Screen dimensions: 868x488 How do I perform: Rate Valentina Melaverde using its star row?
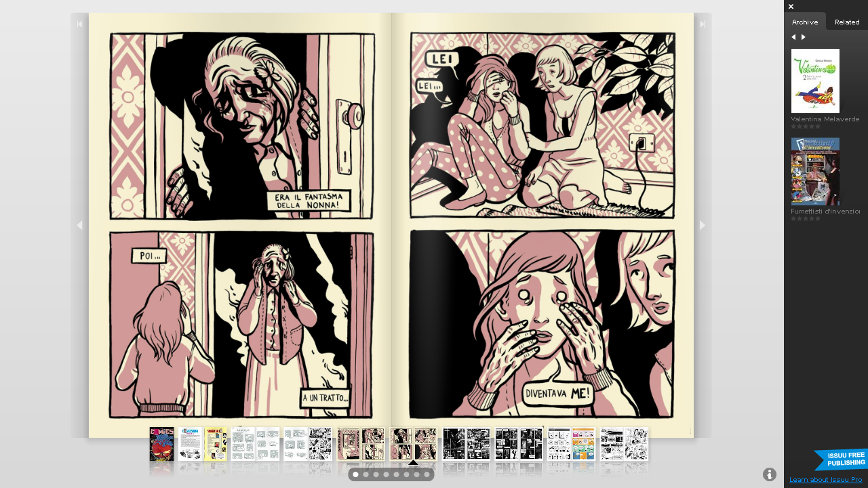click(x=806, y=127)
